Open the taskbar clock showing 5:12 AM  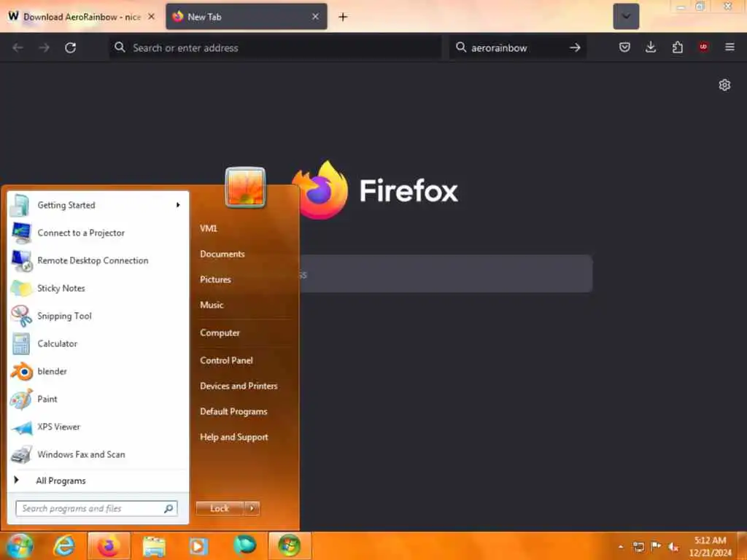710,546
